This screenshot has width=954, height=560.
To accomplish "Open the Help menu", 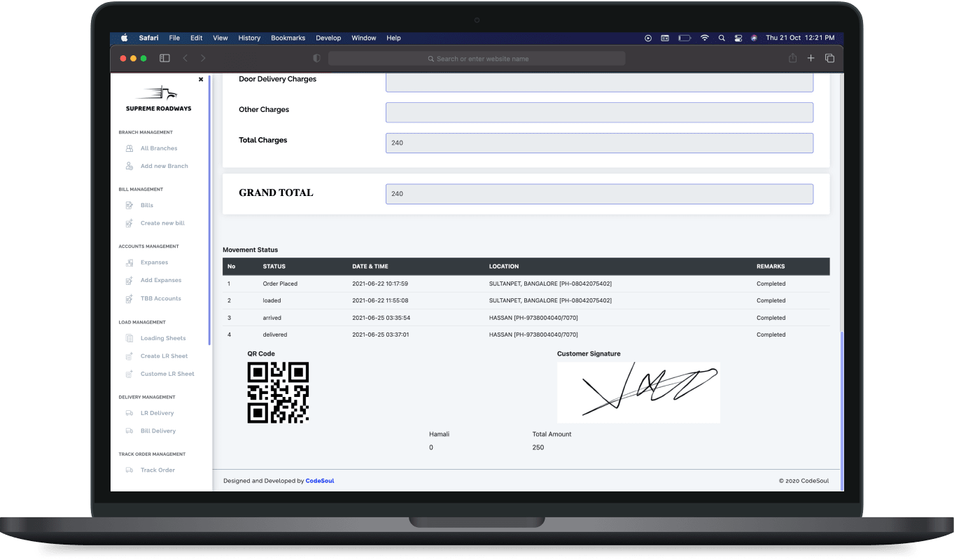I will pos(393,38).
